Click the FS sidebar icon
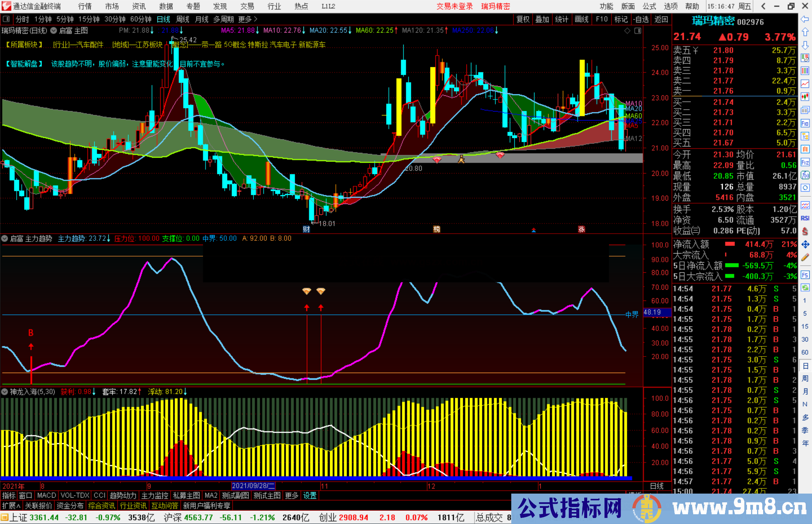This screenshot has width=812, height=524. click(805, 275)
